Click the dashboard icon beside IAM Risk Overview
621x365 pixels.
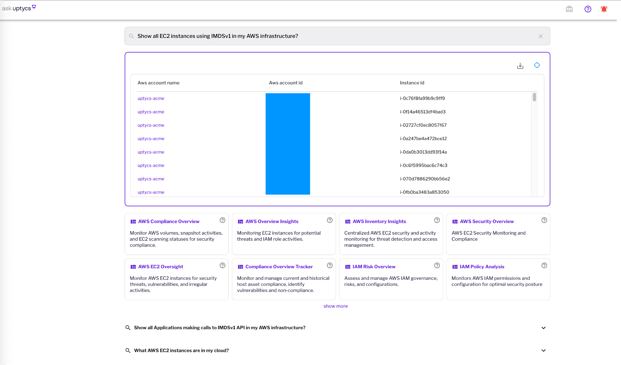(347, 267)
